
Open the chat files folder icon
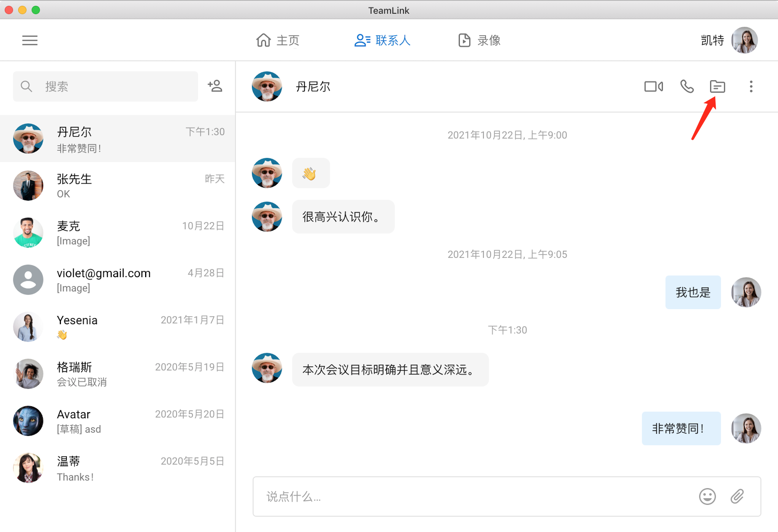tap(717, 86)
